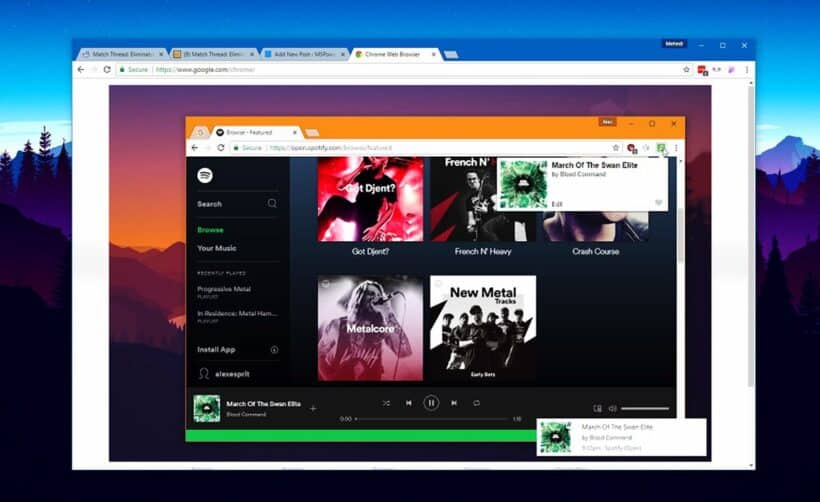
Task: Switch to the Add New Post tab
Action: tap(304, 54)
